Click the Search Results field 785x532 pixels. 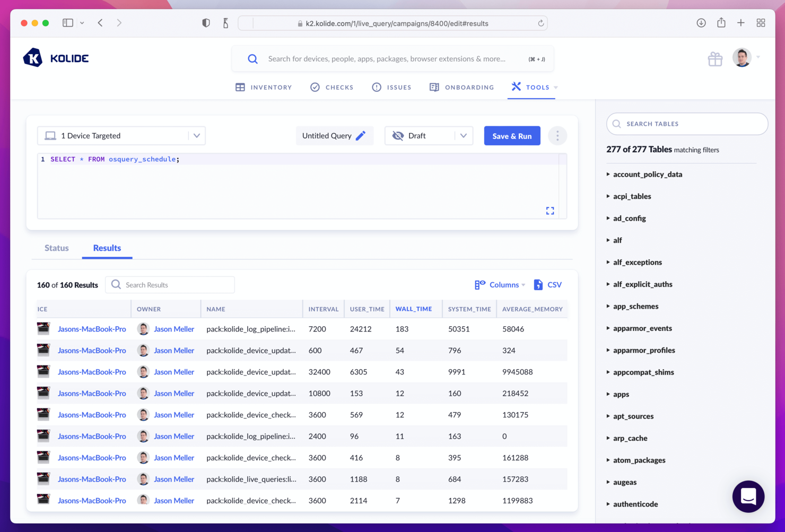click(170, 285)
